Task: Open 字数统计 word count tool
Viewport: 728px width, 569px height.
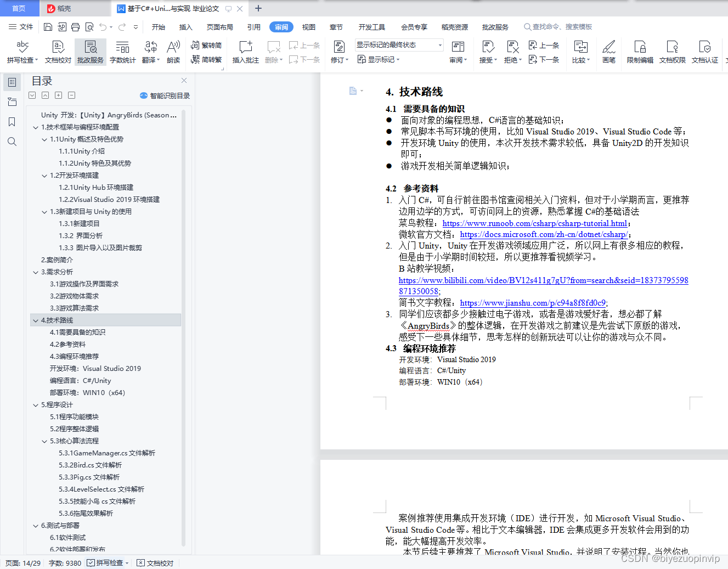Action: (x=122, y=53)
